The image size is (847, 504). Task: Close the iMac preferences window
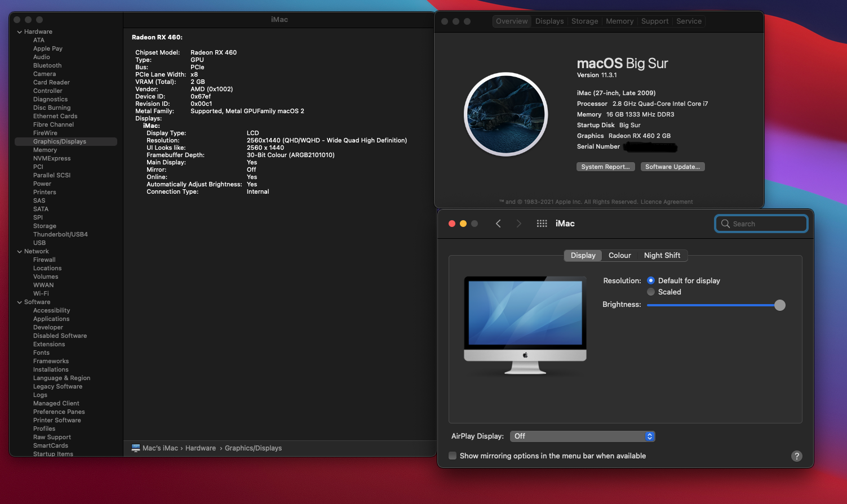(x=452, y=224)
